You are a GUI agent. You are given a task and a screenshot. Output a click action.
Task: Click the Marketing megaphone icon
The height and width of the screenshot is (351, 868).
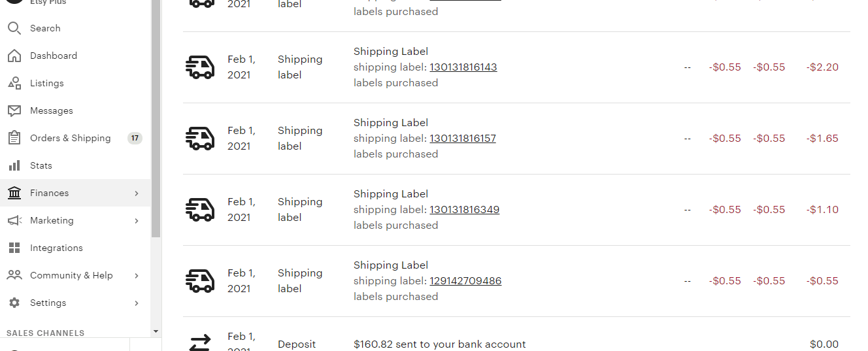coord(14,220)
